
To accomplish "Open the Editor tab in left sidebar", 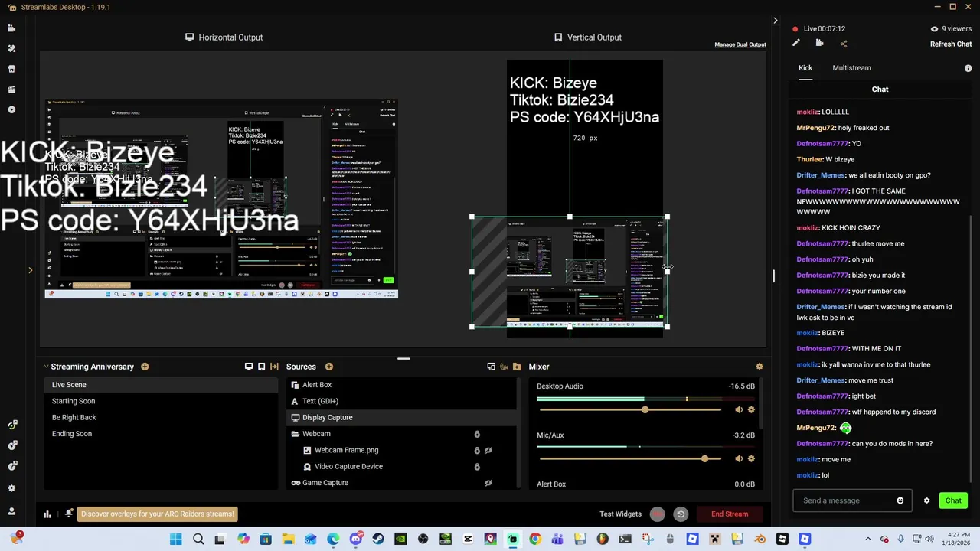I will point(11,28).
